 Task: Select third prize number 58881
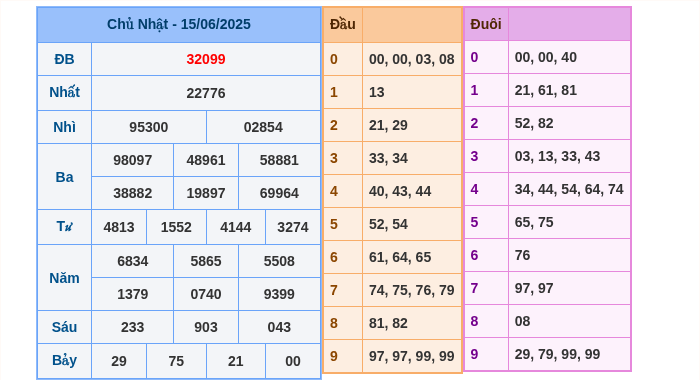coord(279,160)
